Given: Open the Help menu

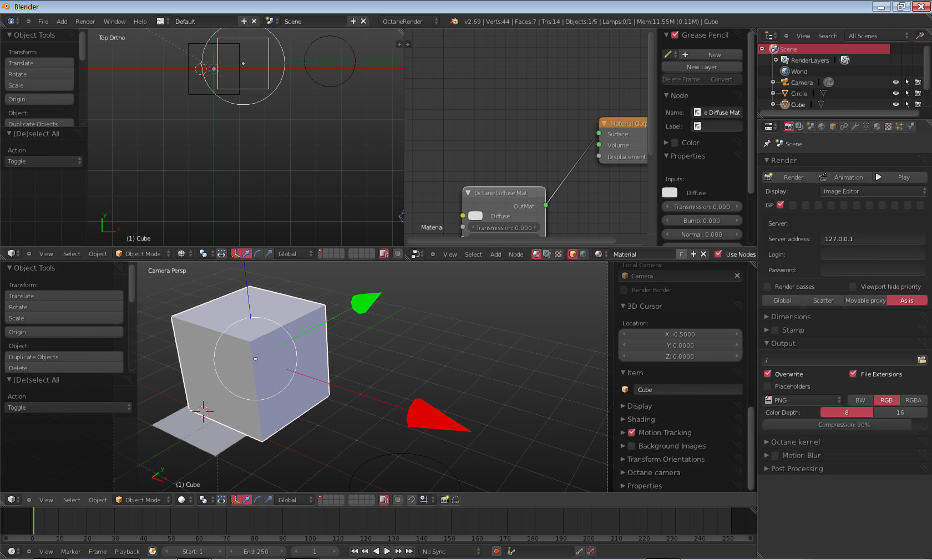Looking at the screenshot, I should (140, 22).
